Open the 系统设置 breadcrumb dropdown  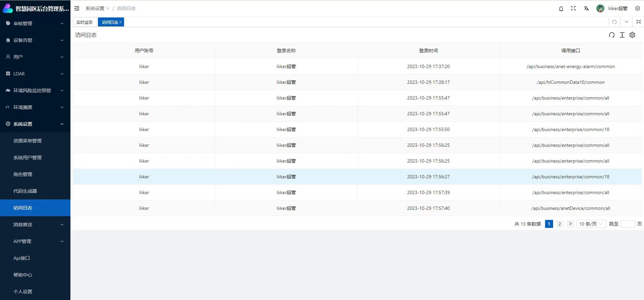pyautogui.click(x=97, y=8)
